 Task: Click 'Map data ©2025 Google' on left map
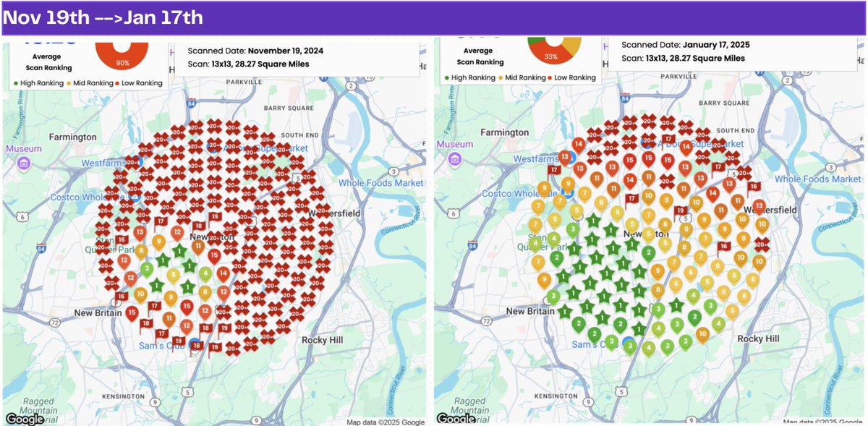point(386,422)
